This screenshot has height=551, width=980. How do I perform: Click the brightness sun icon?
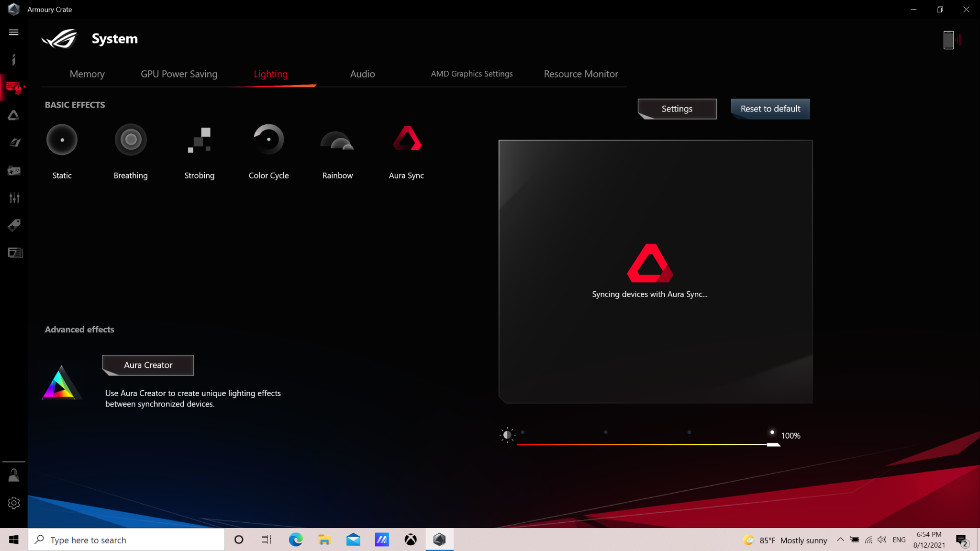click(507, 435)
